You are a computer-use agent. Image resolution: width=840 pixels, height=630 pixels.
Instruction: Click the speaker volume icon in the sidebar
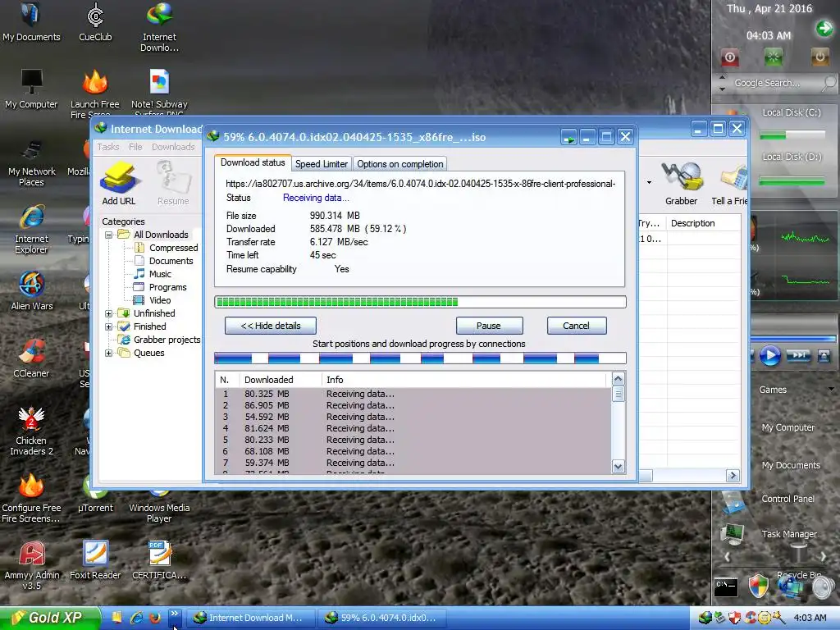(x=824, y=587)
